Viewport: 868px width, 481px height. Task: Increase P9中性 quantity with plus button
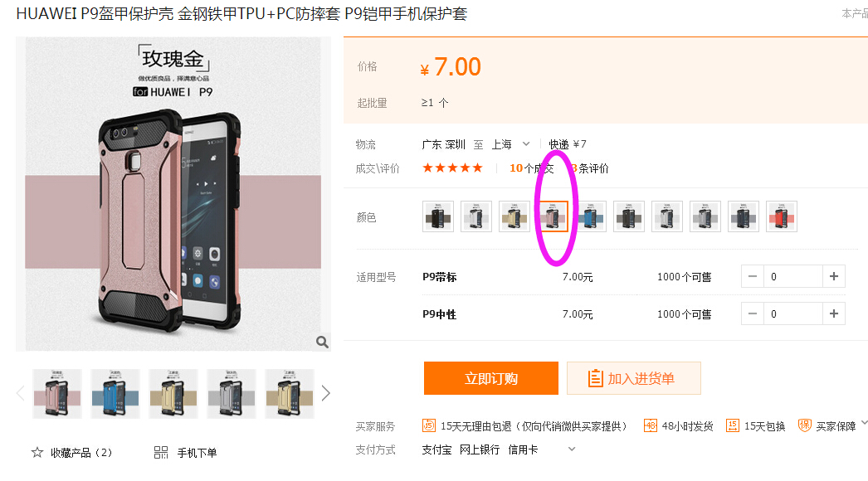834,313
